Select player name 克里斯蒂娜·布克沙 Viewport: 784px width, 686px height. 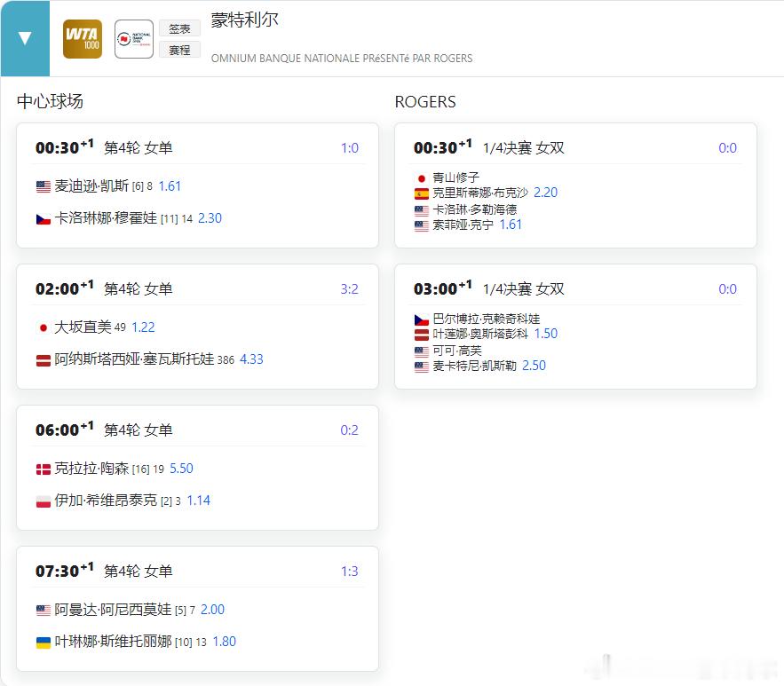(x=480, y=193)
